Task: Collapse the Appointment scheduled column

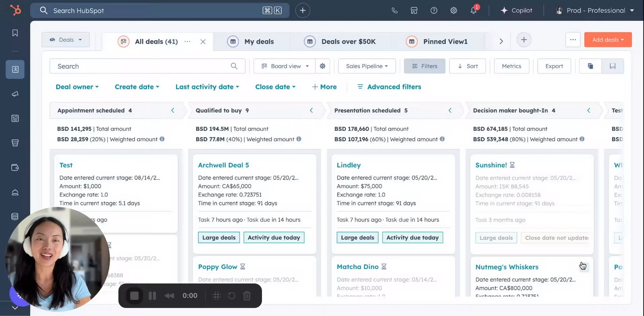Action: click(x=172, y=111)
